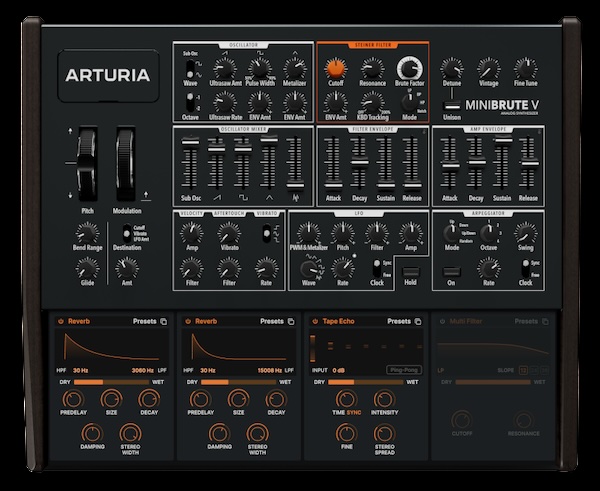
Task: Toggle the Hold button
Action: coord(411,272)
